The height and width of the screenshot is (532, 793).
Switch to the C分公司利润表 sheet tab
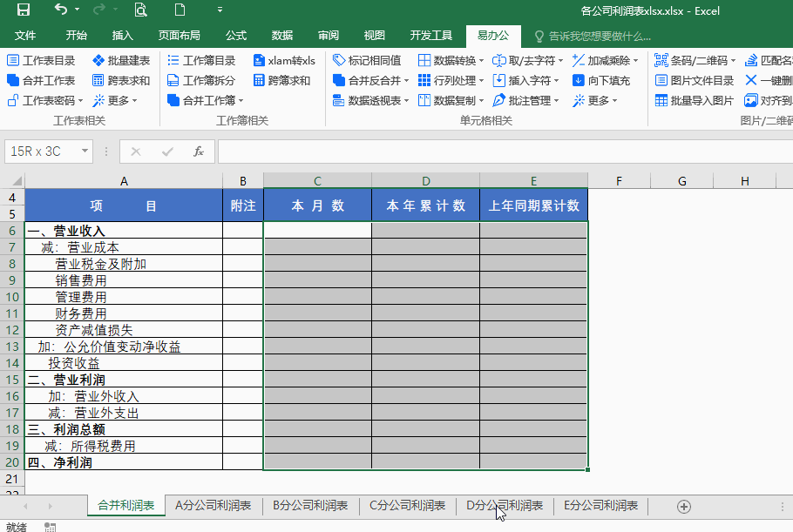tap(407, 506)
